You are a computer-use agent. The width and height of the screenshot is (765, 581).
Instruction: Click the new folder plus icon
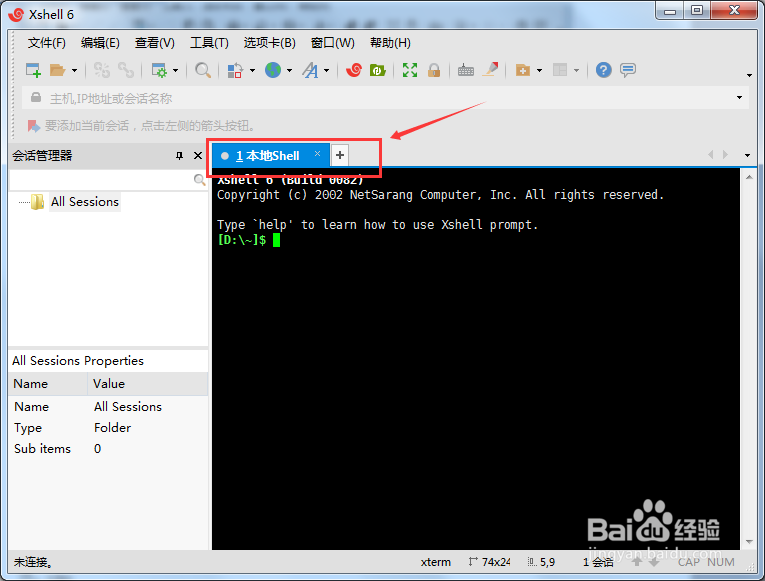523,70
